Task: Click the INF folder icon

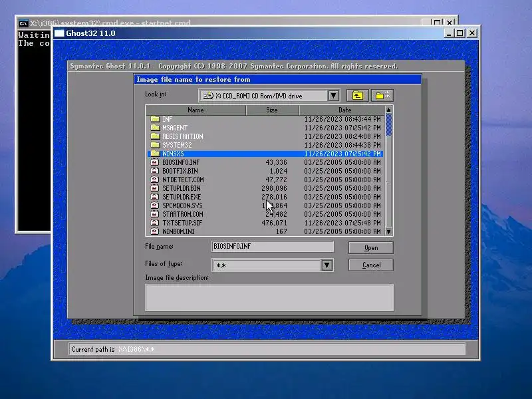Action: [x=156, y=119]
